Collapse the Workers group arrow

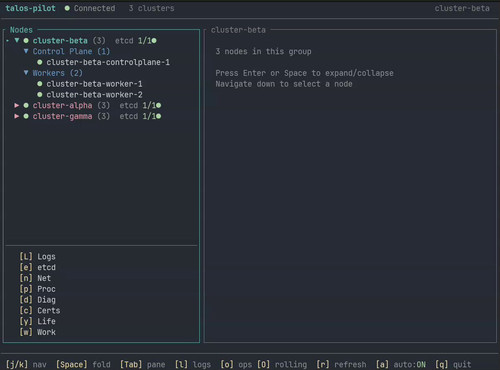26,73
